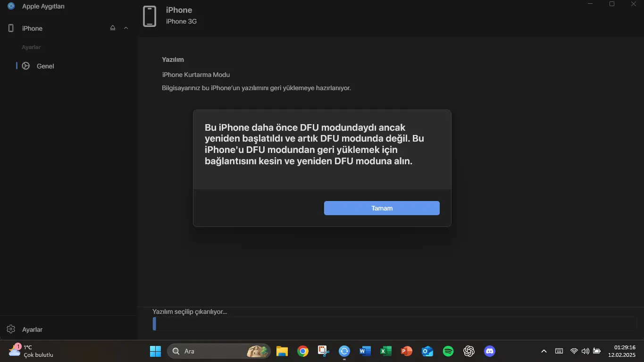Click the software extraction progress bar
Image resolution: width=644 pixels, height=362 pixels.
(x=394, y=324)
